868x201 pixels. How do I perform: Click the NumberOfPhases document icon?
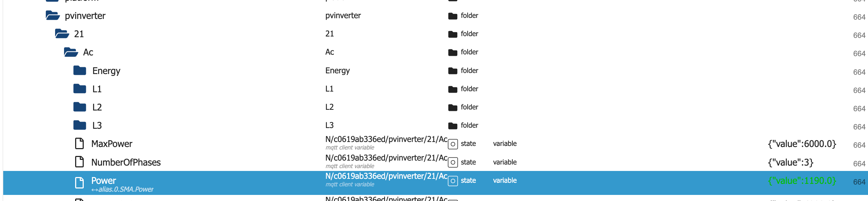point(79,162)
